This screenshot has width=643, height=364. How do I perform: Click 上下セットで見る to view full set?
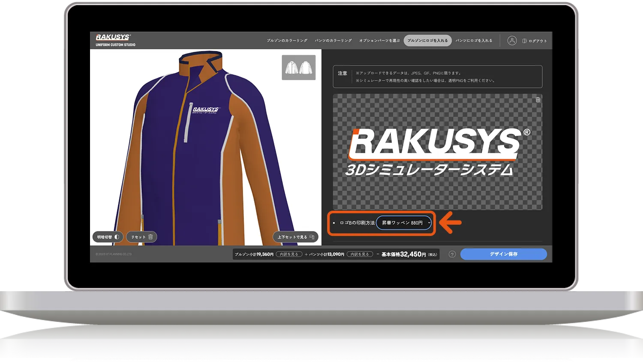(x=295, y=237)
